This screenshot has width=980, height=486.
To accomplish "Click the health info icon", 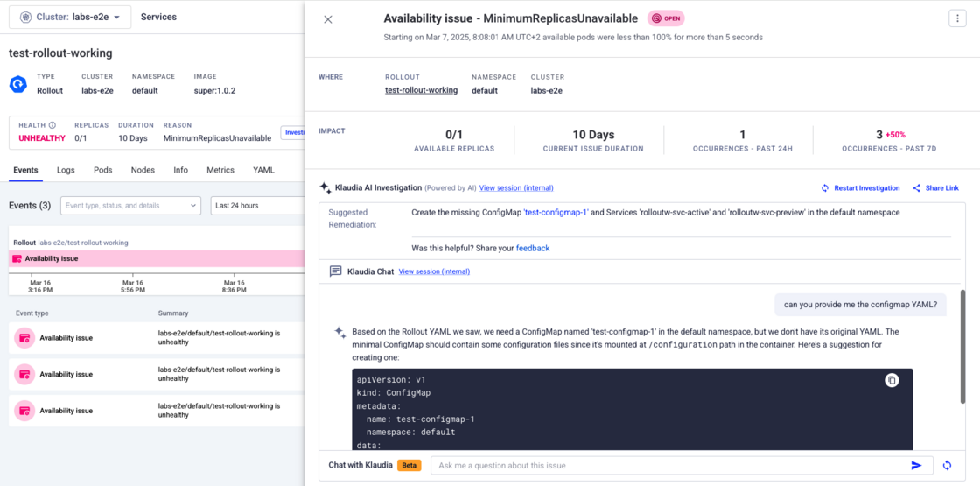I will 52,125.
